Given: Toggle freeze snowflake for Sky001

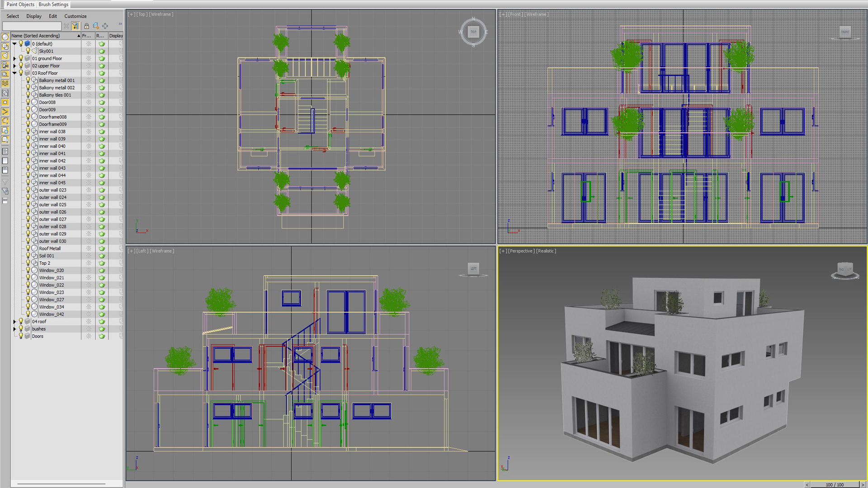Looking at the screenshot, I should tap(89, 51).
